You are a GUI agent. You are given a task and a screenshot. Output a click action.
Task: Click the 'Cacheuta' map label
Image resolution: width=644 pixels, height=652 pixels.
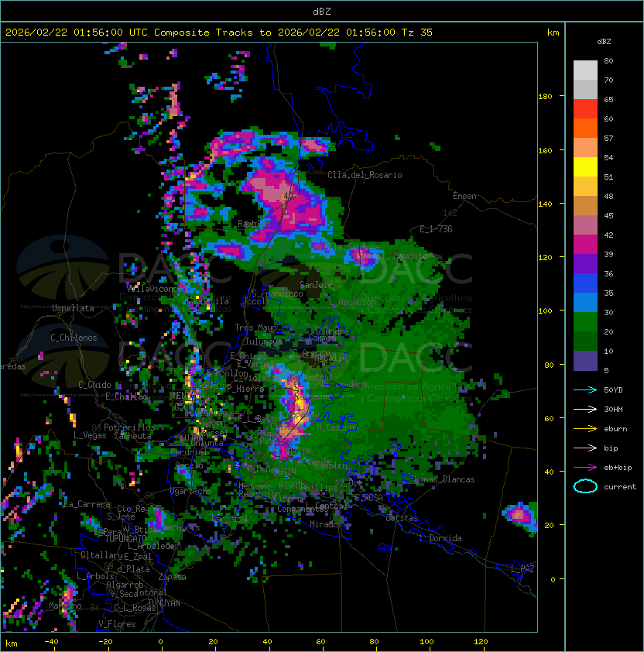pos(132,436)
